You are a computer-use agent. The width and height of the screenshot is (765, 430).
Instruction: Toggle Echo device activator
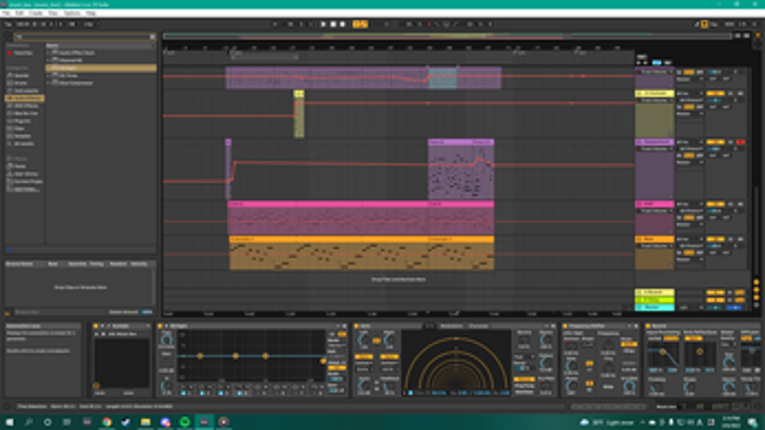[x=356, y=326]
